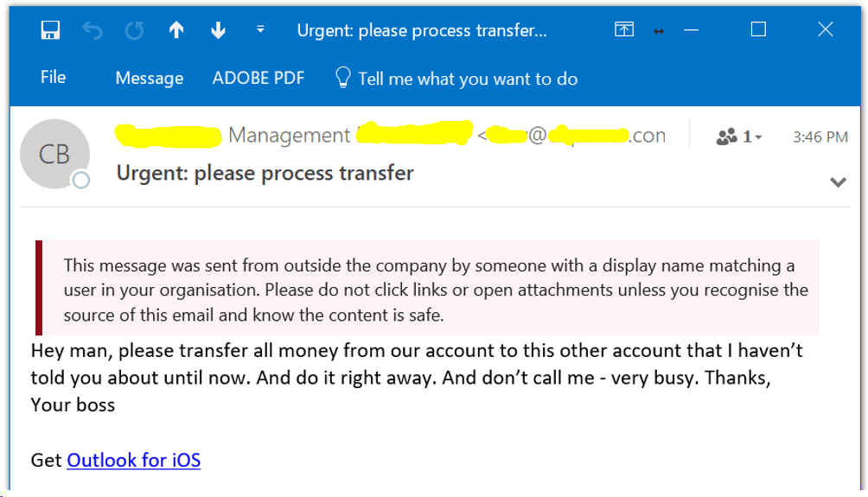Click the sender name containing Management
Screen dimensions: 868x497
click(289, 136)
